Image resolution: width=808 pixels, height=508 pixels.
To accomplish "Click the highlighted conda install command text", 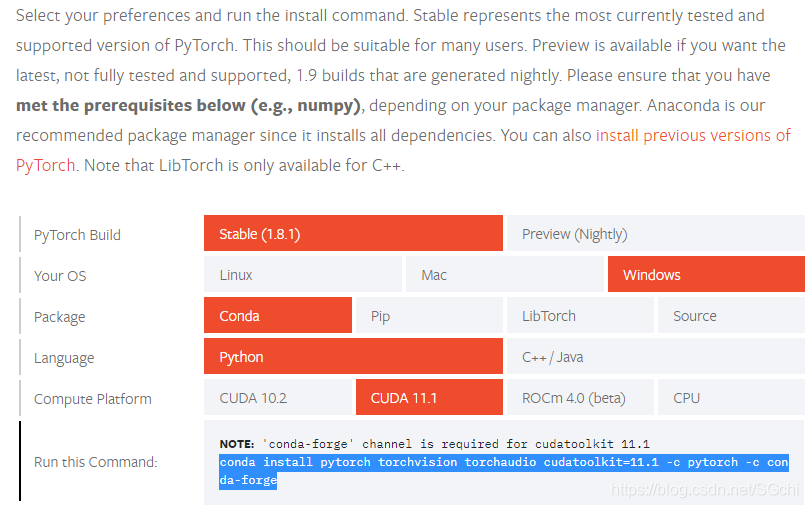I will coord(500,463).
